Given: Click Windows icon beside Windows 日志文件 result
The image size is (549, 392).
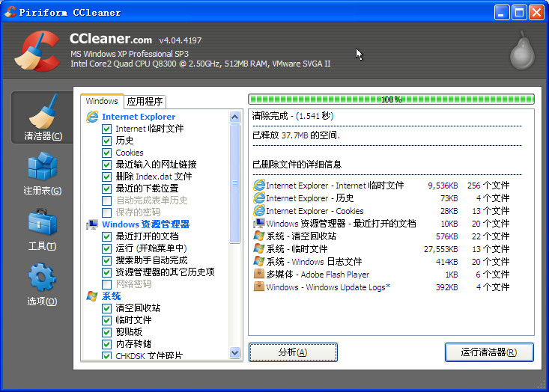Looking at the screenshot, I should click(259, 262).
